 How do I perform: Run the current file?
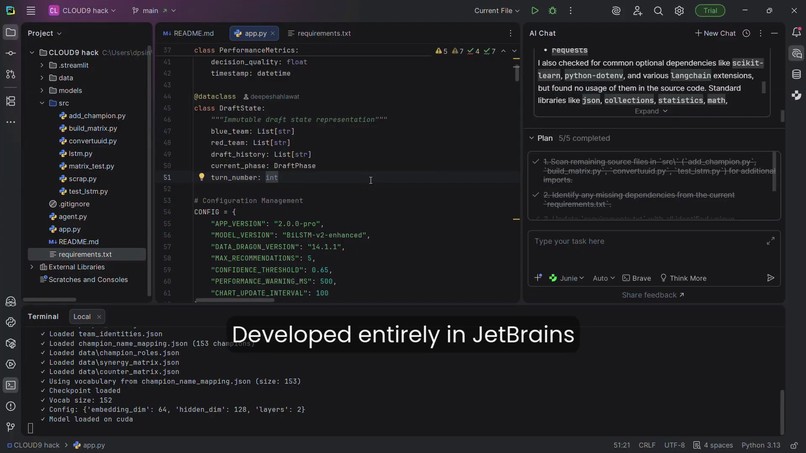pos(535,10)
